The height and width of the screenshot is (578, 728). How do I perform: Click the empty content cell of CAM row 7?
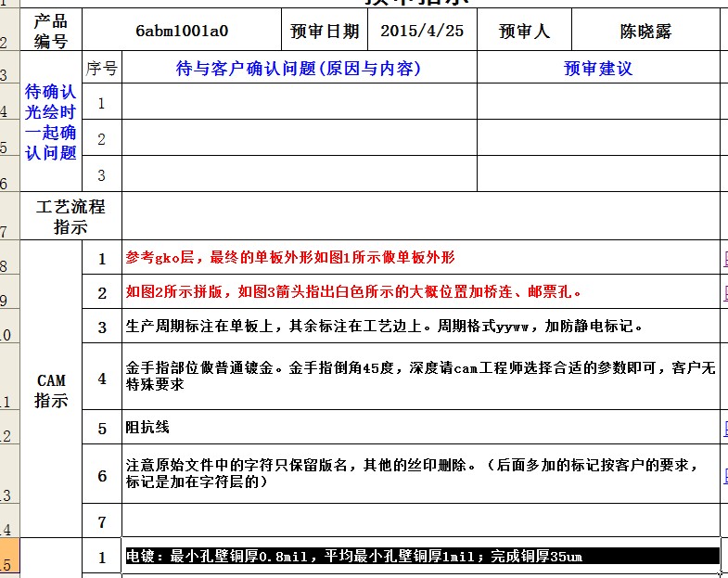click(421, 520)
